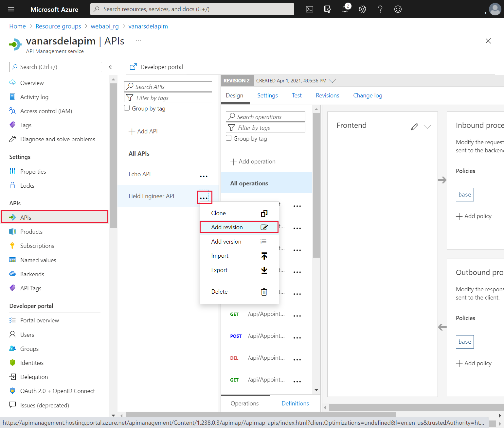Open the user account avatar

pyautogui.click(x=495, y=9)
